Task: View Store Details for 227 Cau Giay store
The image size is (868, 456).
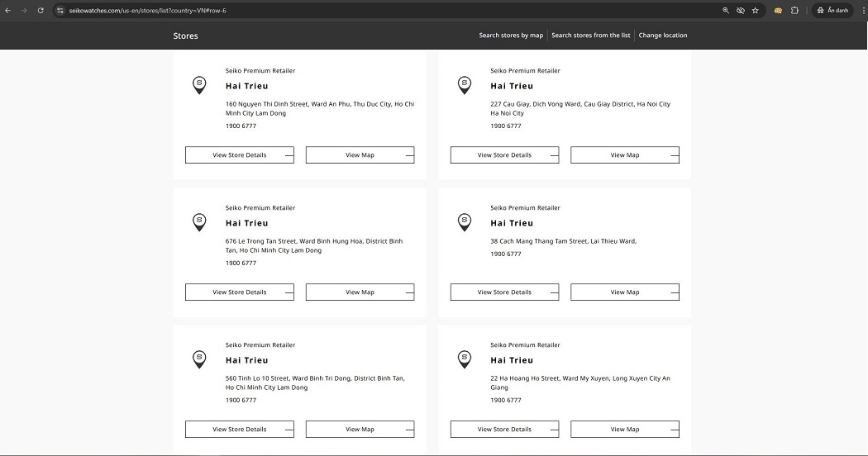Action: (505, 155)
